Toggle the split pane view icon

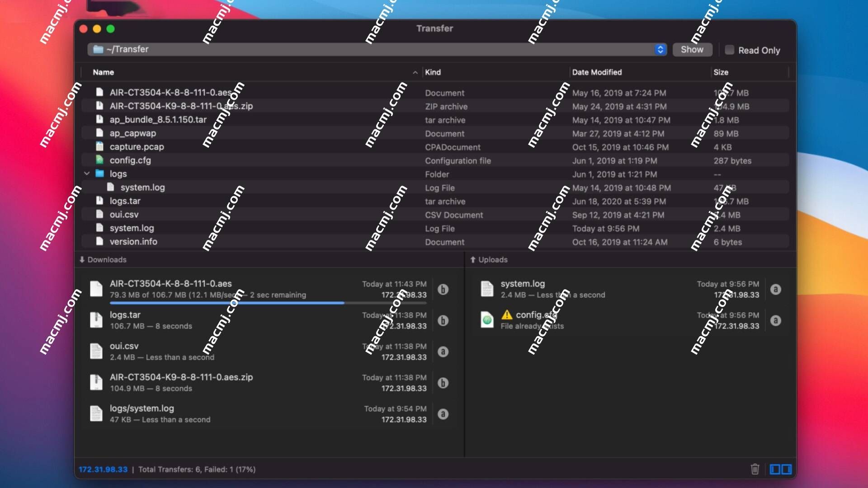click(x=781, y=469)
